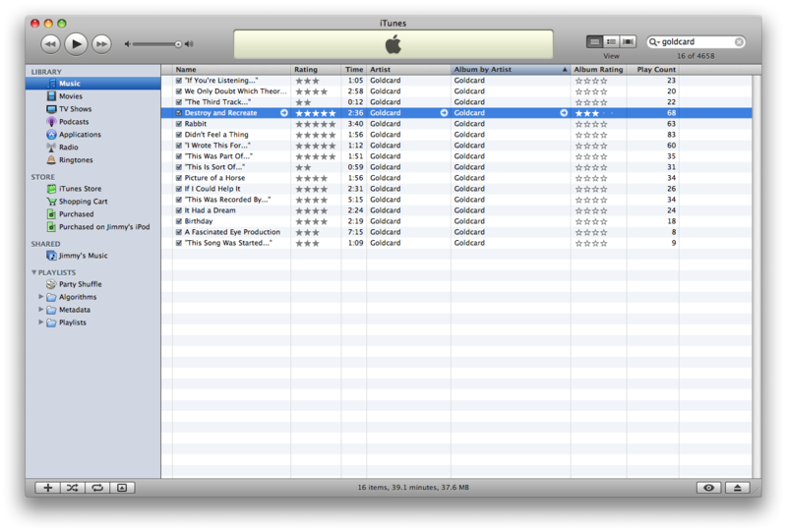
Task: Click the Play button
Action: tap(76, 44)
